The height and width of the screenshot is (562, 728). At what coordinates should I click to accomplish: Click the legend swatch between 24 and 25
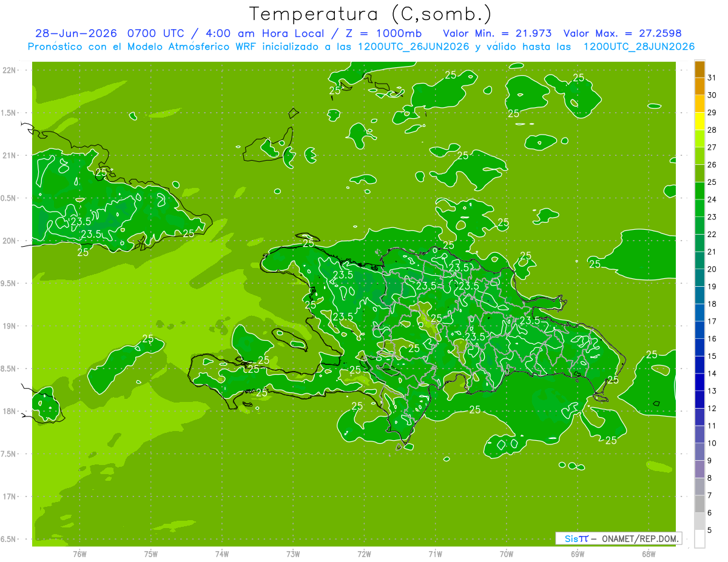tap(699, 191)
